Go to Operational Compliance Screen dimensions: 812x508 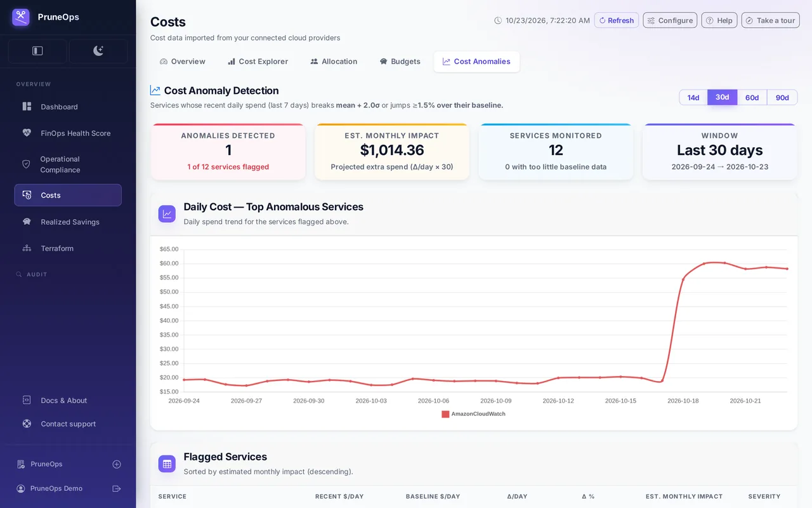coord(68,164)
